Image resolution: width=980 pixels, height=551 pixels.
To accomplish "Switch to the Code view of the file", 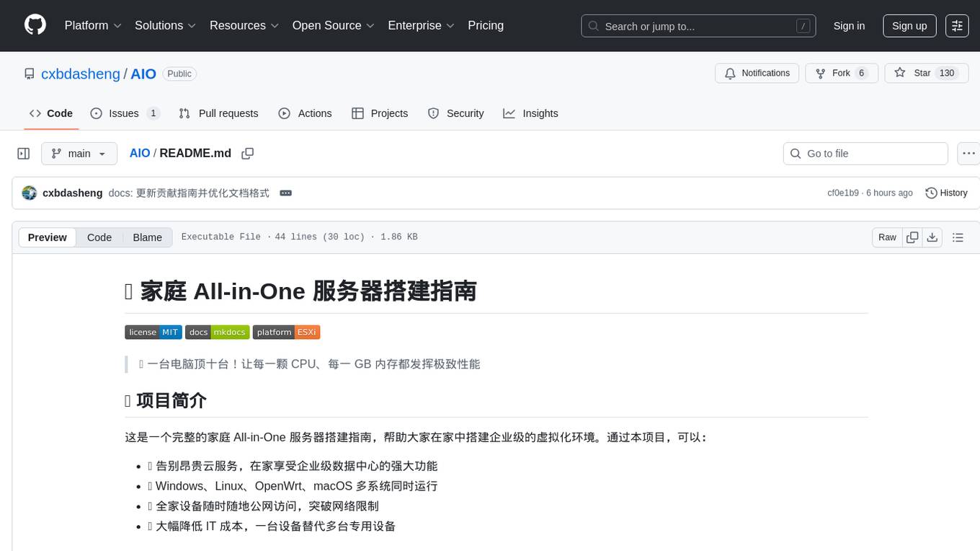I will (x=99, y=237).
